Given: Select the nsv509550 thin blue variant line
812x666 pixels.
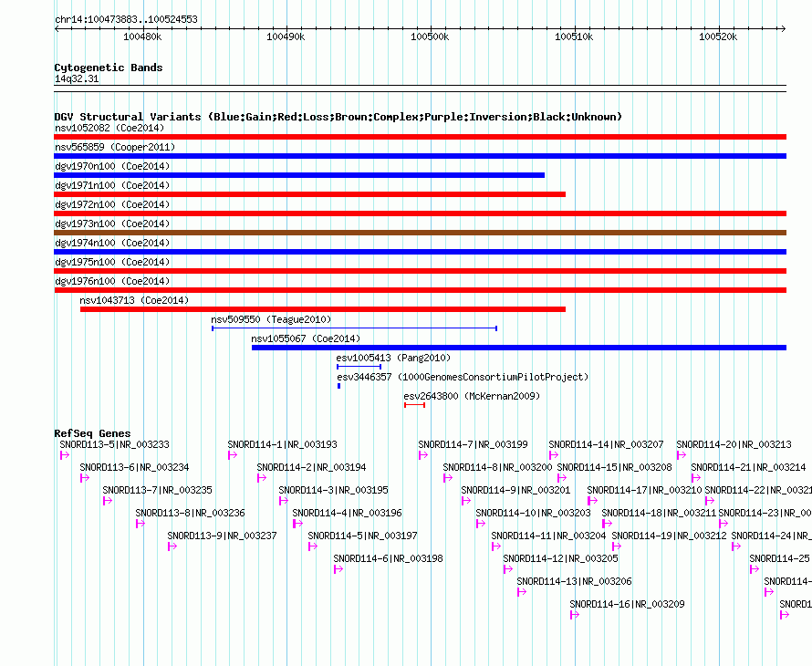Looking at the screenshot, I should coord(354,328).
